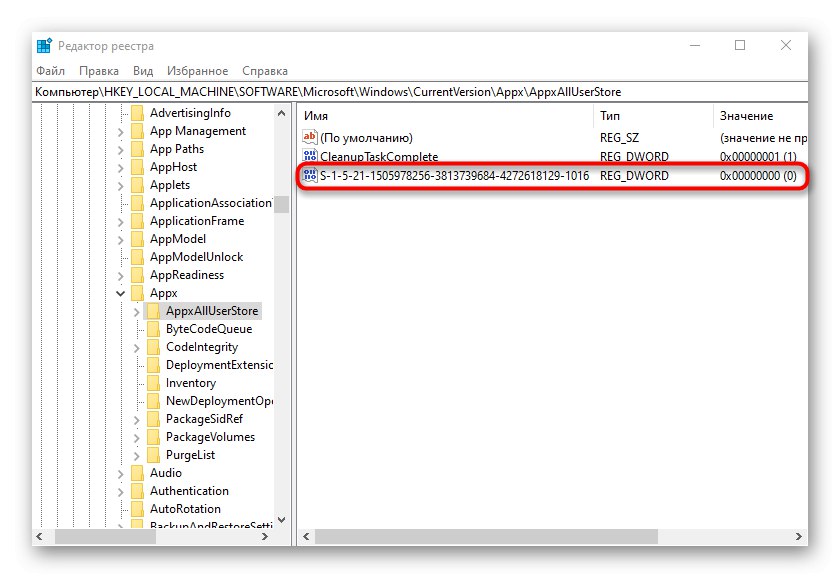
Task: Select the AdvertisingInfo folder icon
Action: 138,113
